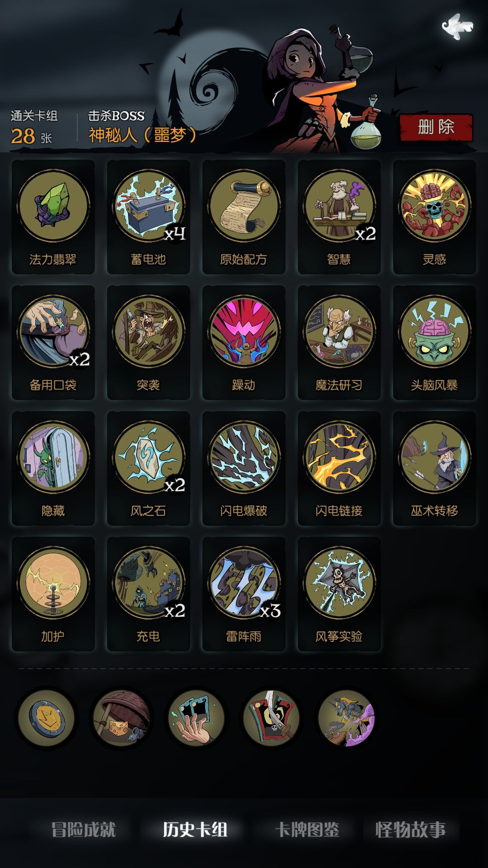Open the 怪物故事 tab
The height and width of the screenshot is (868, 488).
[x=410, y=830]
